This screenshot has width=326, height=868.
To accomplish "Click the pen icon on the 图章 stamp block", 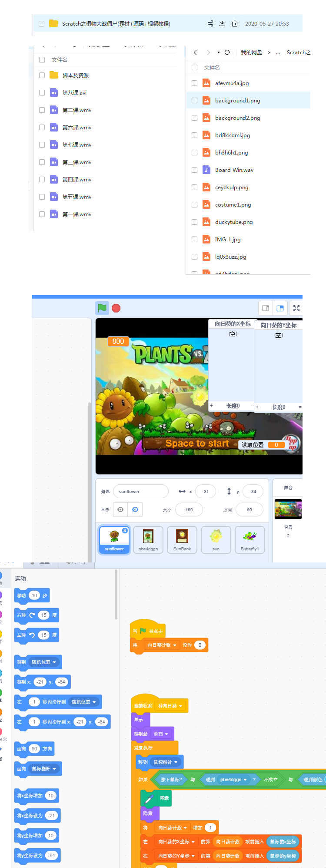I will pyautogui.click(x=149, y=798).
